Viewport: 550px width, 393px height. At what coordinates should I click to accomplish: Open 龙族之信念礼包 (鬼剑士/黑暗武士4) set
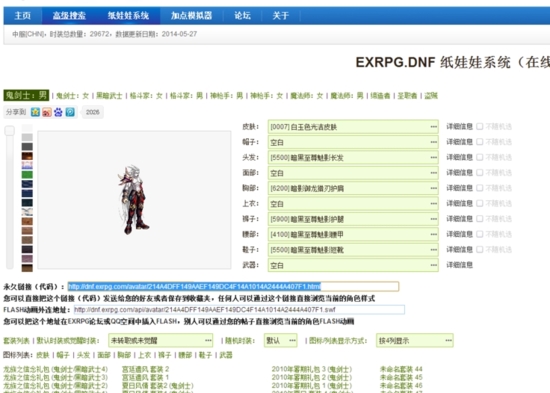pyautogui.click(x=56, y=369)
